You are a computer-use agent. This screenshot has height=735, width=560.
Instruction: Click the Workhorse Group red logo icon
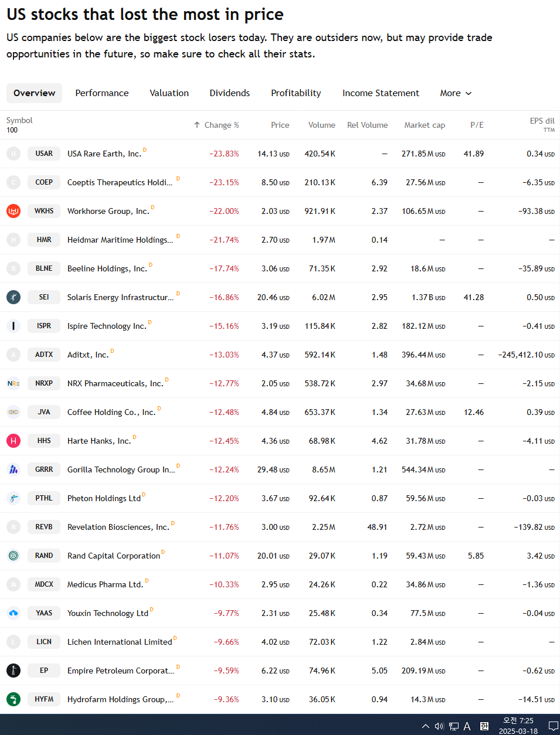(13, 211)
